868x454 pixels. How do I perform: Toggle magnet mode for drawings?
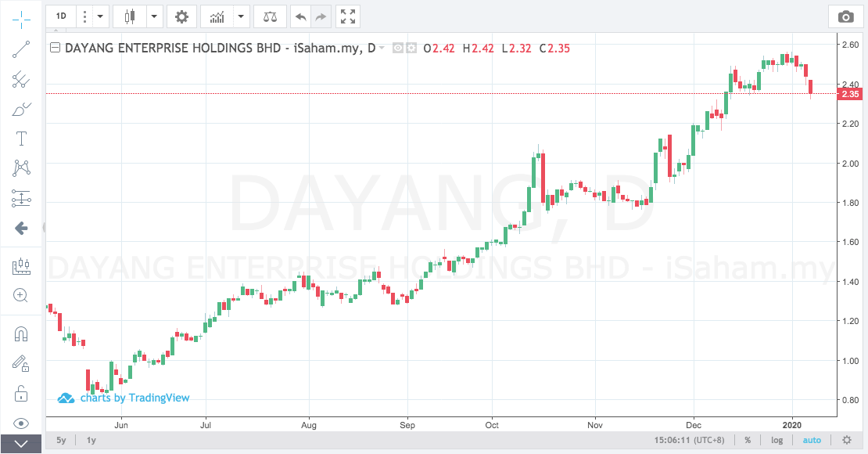coord(21,334)
